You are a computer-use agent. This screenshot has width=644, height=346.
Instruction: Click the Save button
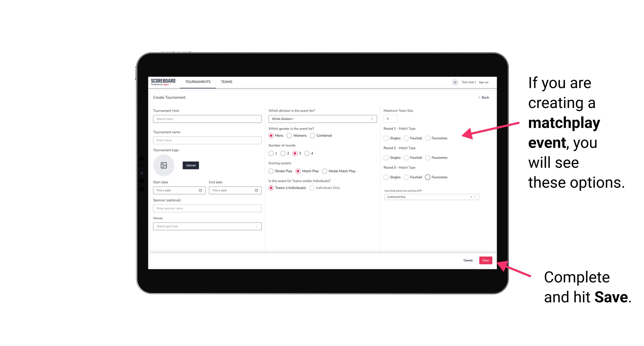pos(485,260)
